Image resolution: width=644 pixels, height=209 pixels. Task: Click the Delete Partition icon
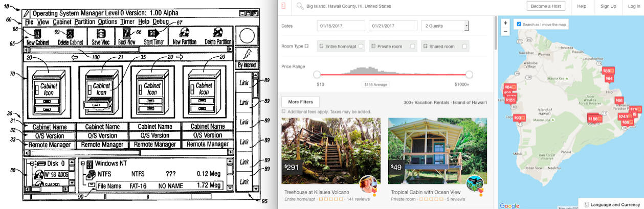point(217,34)
